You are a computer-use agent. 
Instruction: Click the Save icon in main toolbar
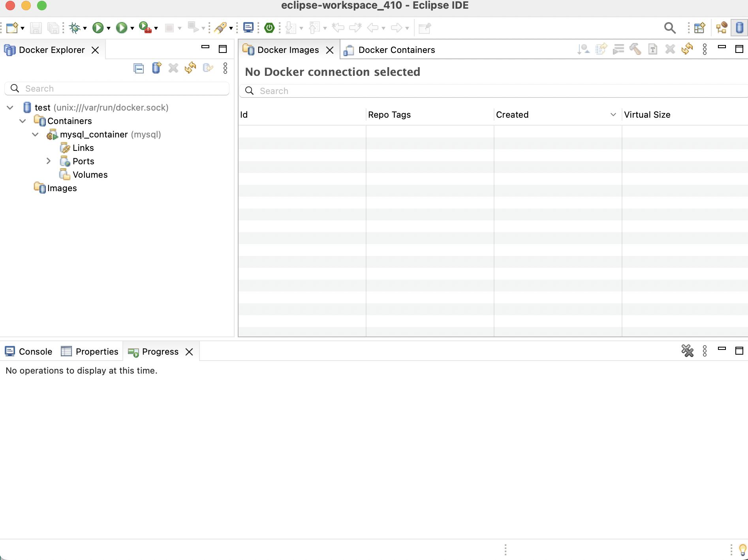pyautogui.click(x=36, y=28)
